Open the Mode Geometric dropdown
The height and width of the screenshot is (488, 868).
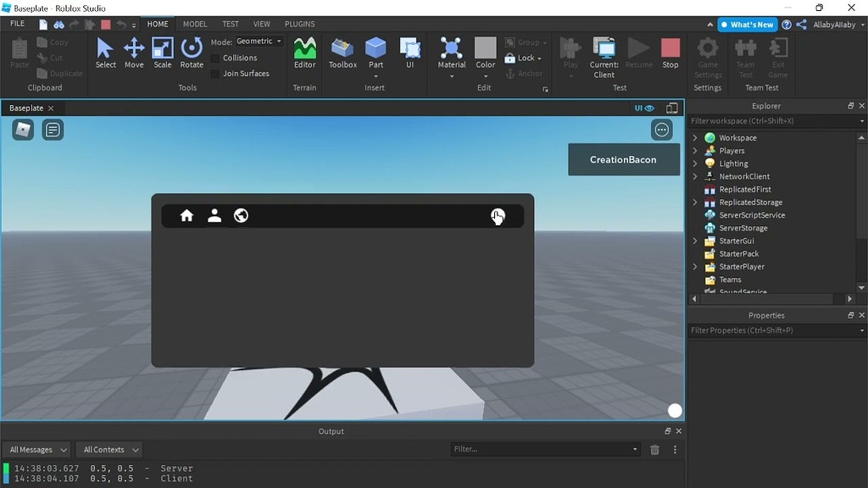[258, 41]
